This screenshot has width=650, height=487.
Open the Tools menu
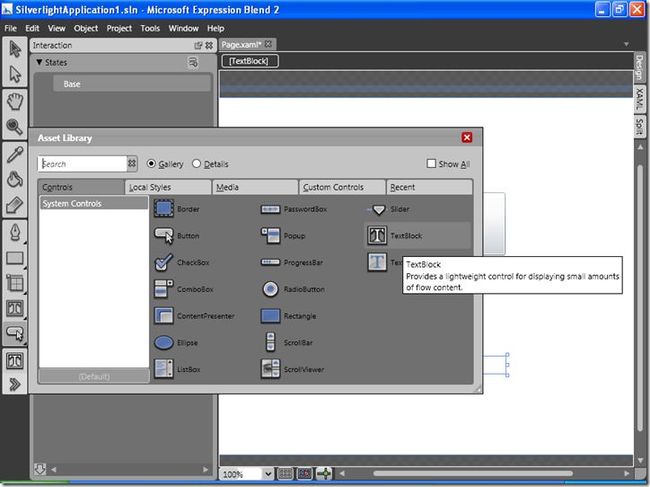(x=150, y=28)
